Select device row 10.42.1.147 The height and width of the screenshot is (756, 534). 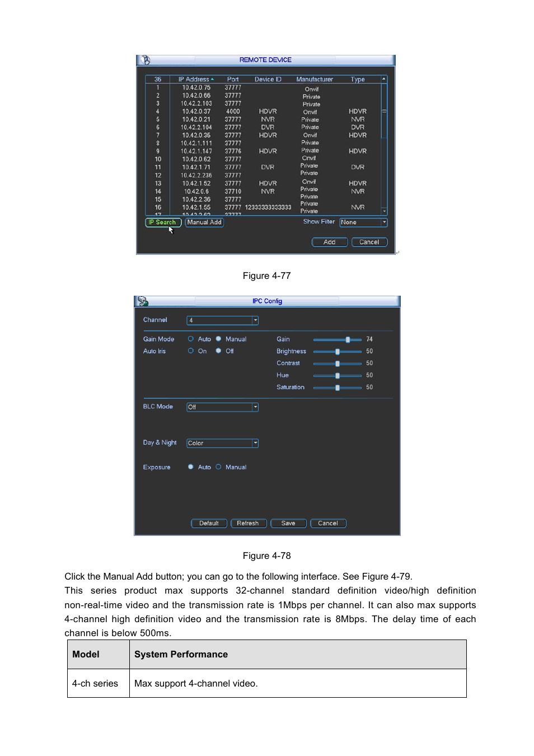coord(263,151)
